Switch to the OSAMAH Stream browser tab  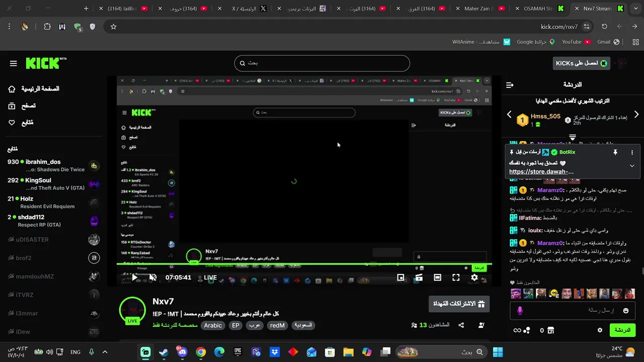539,9
